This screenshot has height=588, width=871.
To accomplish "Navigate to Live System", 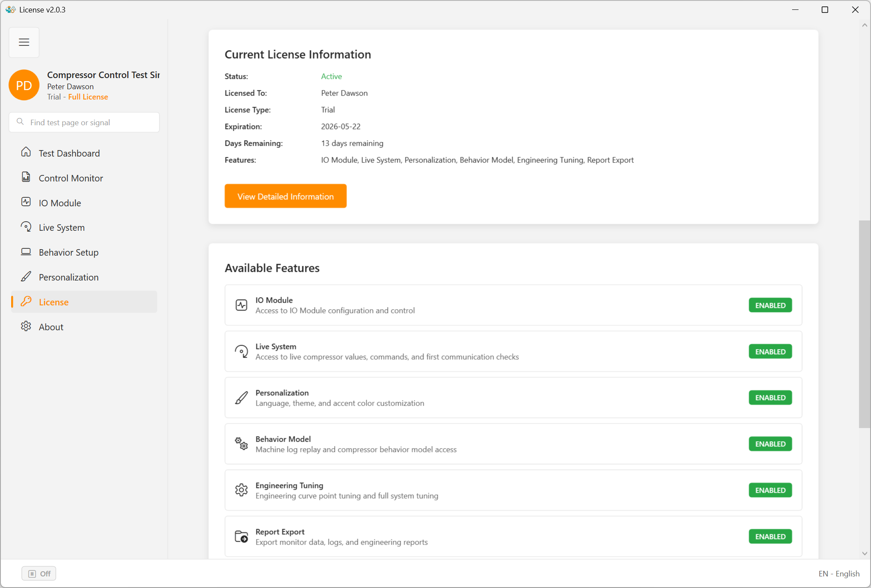I will click(84, 227).
